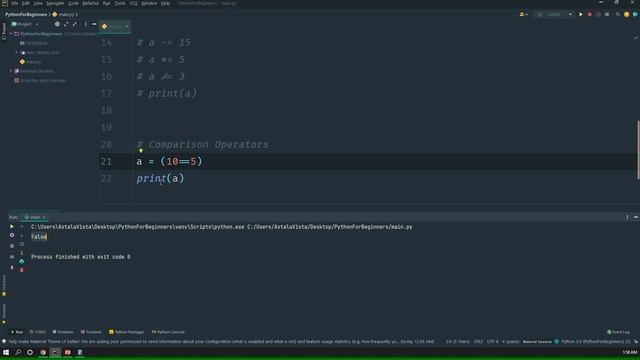Click the pin icon in the Run panel
Image resolution: width=640 pixels, height=360 pixels.
tap(12, 268)
